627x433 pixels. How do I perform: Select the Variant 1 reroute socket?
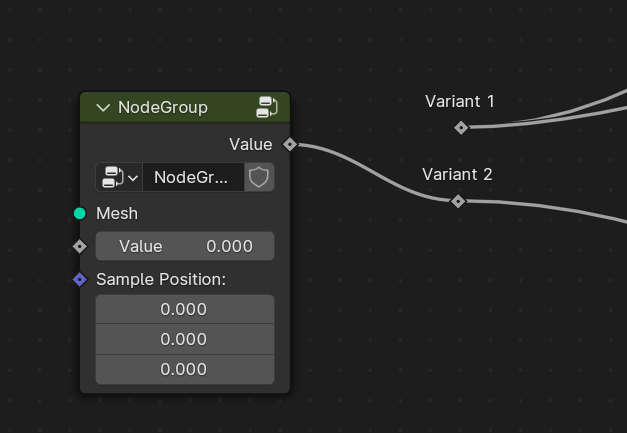point(461,127)
